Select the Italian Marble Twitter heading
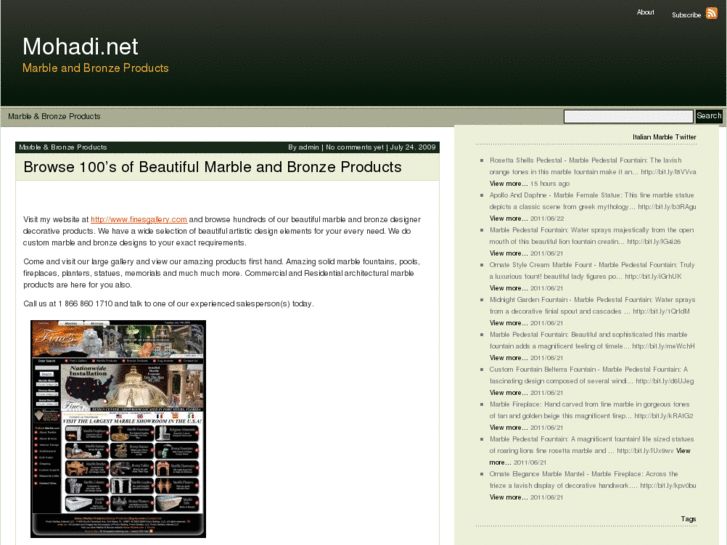Image resolution: width=727 pixels, height=545 pixels. (x=664, y=137)
